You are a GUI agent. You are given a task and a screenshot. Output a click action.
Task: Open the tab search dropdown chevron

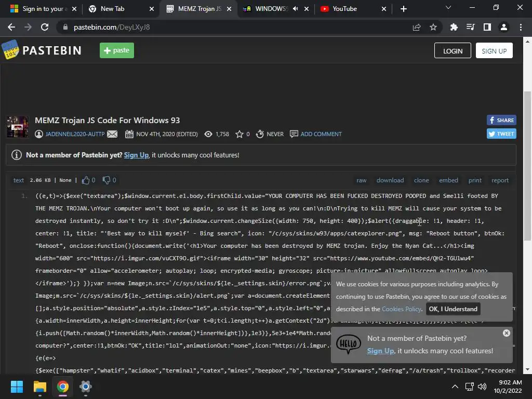tap(448, 7)
